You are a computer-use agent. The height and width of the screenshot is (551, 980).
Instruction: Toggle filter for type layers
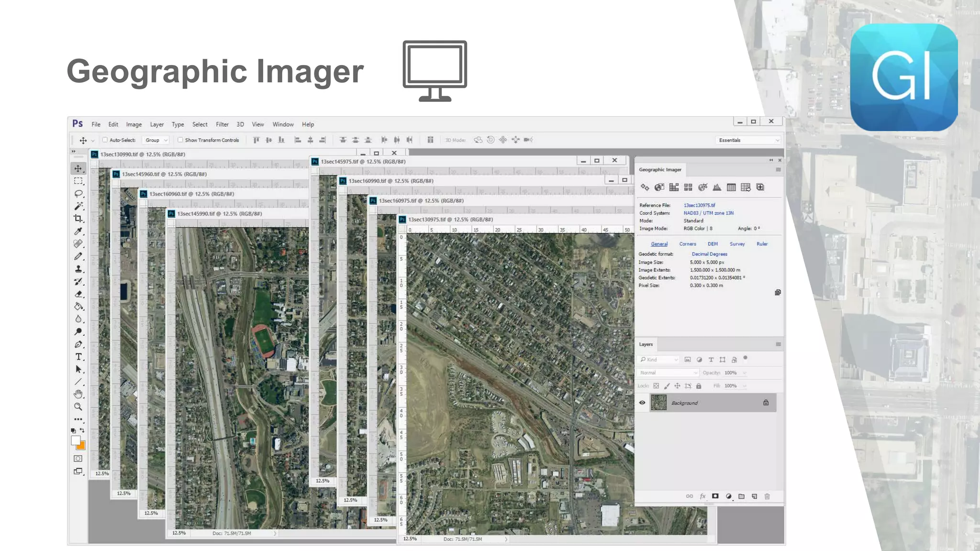point(711,360)
